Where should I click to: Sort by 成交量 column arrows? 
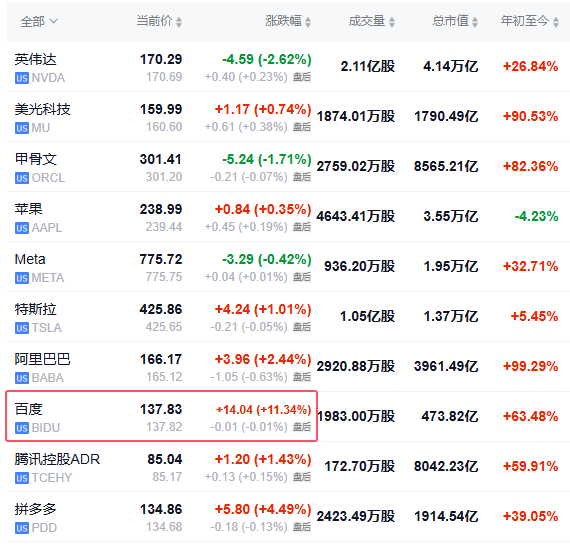(x=392, y=21)
